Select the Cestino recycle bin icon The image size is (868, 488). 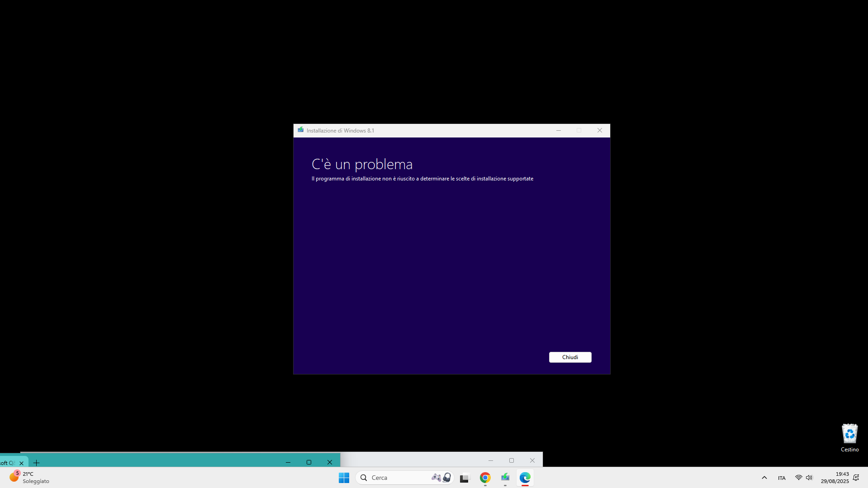pos(850,438)
